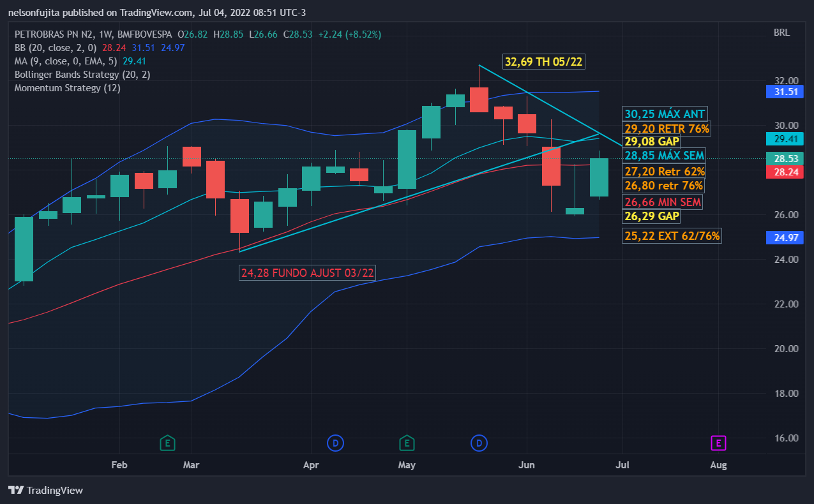Click the blue dividend D marker in April
Viewport: 814px width, 504px height.
(x=335, y=442)
